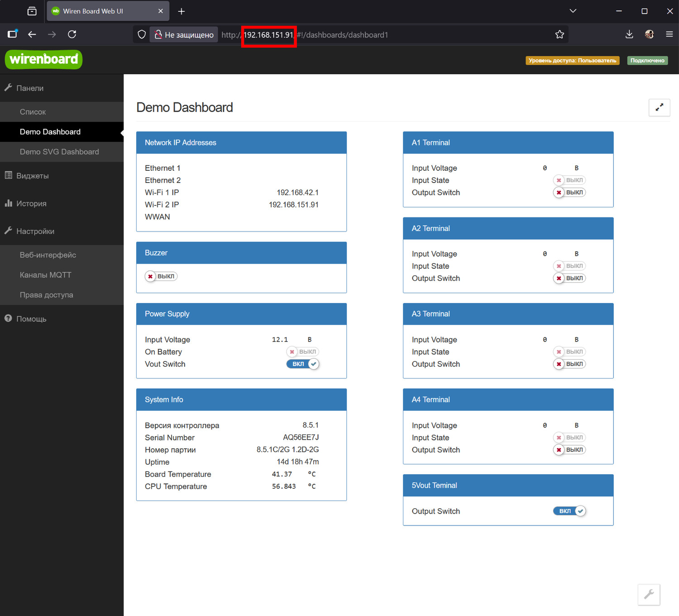Collapse the Настройки sidebar section
The width and height of the screenshot is (679, 616).
[35, 231]
